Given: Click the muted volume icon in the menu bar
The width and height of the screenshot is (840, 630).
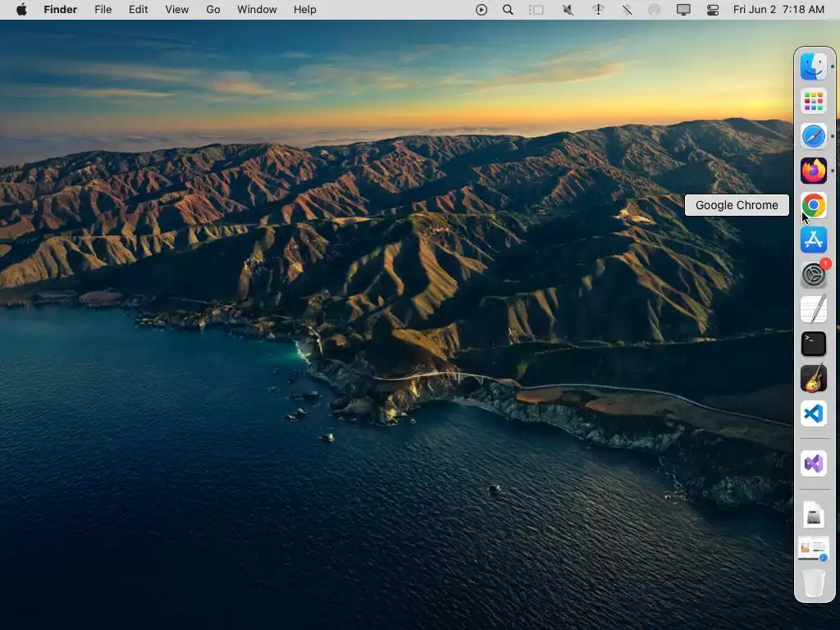Looking at the screenshot, I should 568,10.
